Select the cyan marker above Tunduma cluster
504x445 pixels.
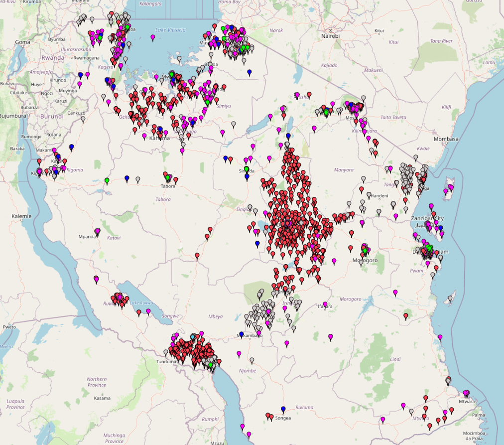193,337
